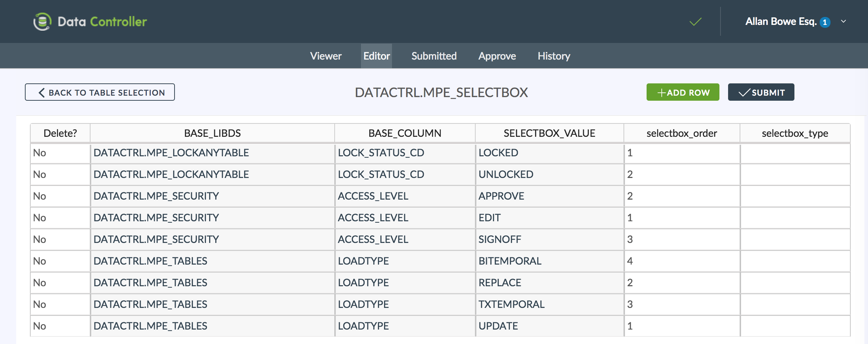Select the Editor tab

click(x=376, y=56)
